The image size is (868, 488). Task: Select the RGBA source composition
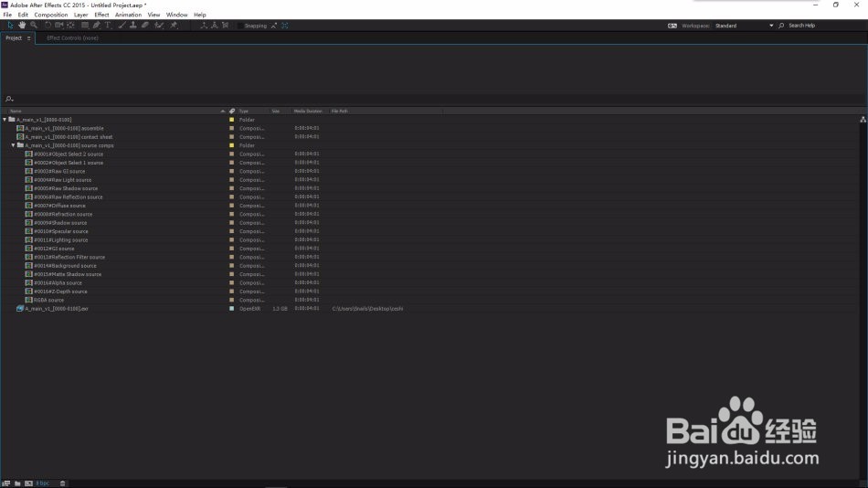[48, 301]
